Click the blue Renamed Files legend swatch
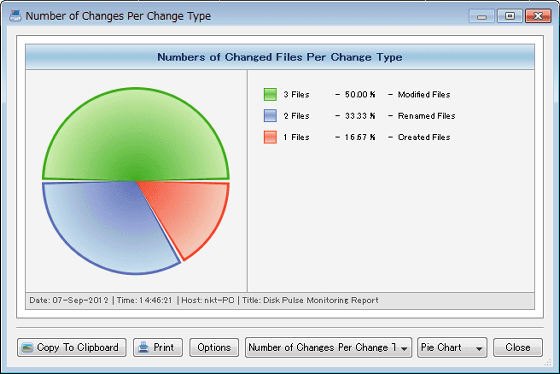The width and height of the screenshot is (560, 374). tap(270, 116)
